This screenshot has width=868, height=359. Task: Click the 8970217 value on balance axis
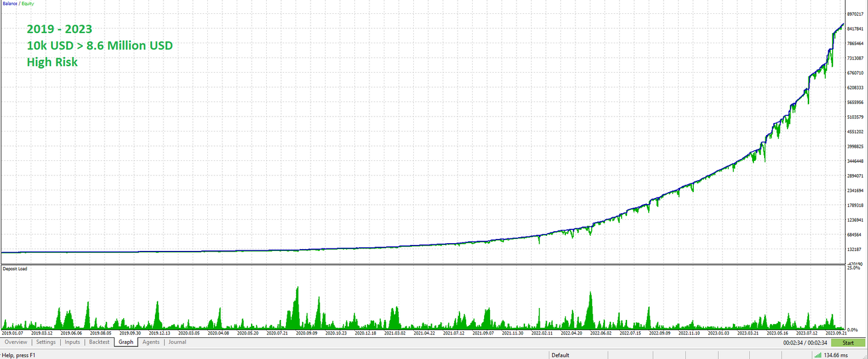tap(855, 14)
